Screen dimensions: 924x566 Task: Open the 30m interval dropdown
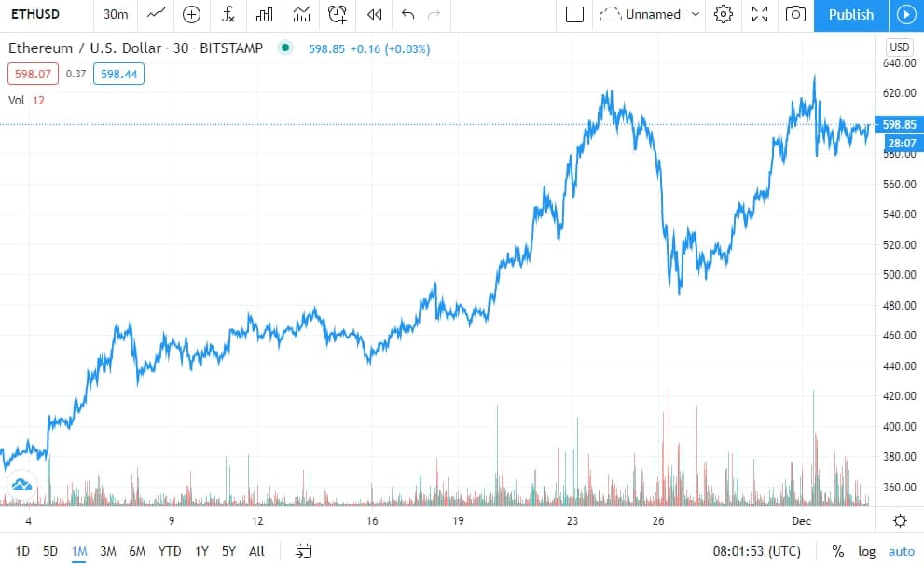click(x=116, y=14)
